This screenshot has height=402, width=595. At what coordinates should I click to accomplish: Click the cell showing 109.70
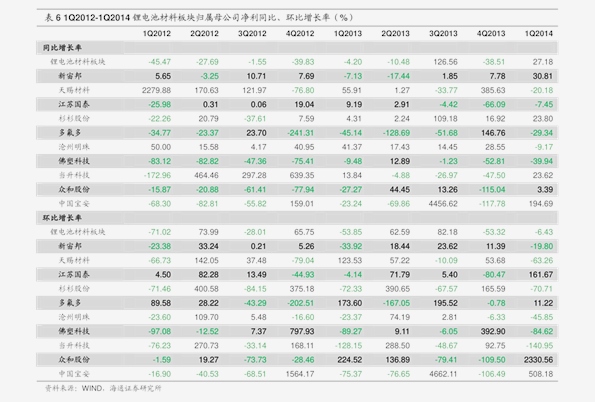[x=206, y=317]
